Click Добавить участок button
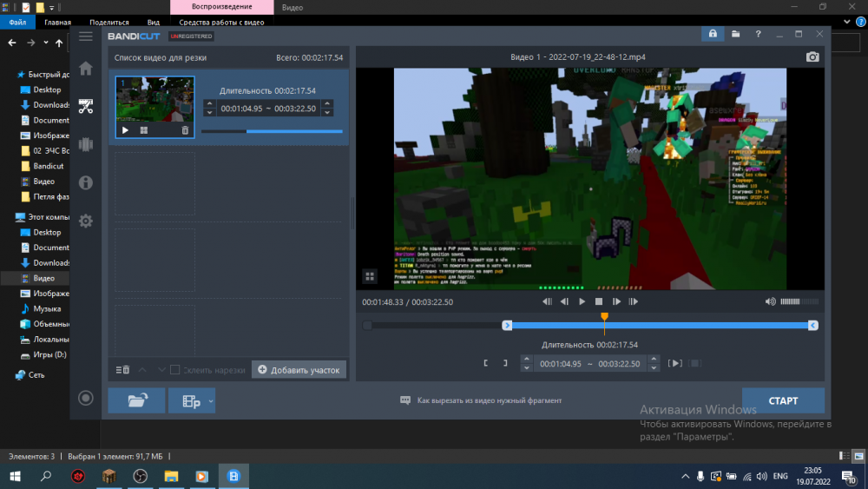Image resolution: width=868 pixels, height=489 pixels. click(299, 369)
